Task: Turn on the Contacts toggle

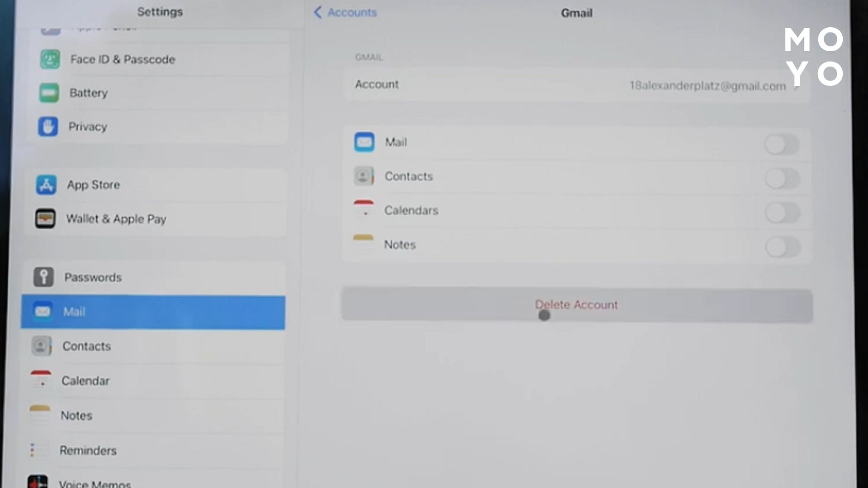Action: pos(782,178)
